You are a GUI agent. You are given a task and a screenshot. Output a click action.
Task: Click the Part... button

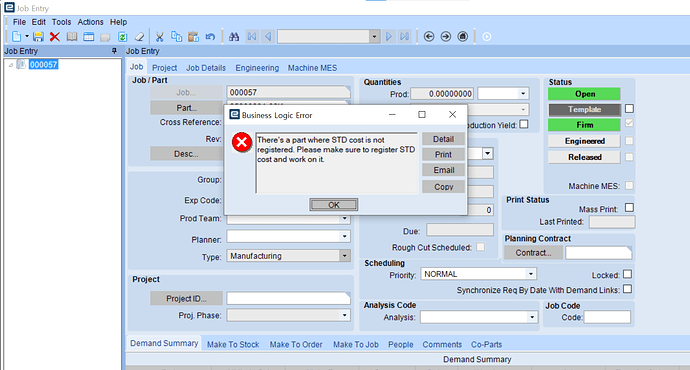click(x=187, y=108)
